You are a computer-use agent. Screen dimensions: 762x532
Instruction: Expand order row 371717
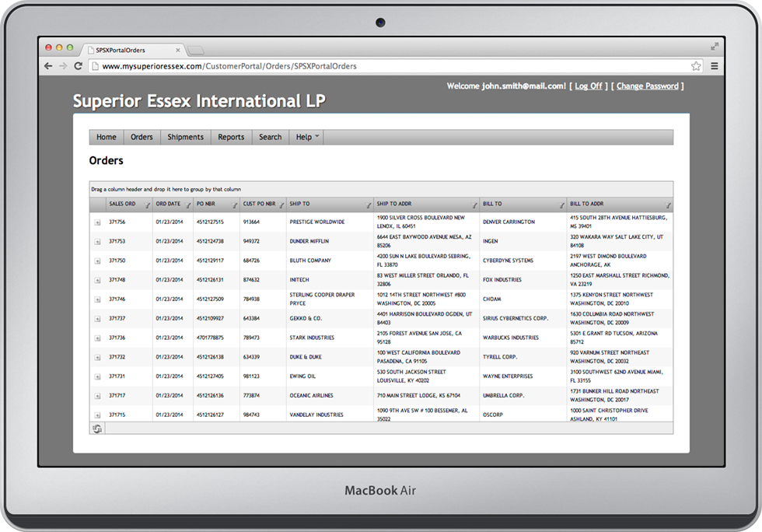tap(98, 396)
